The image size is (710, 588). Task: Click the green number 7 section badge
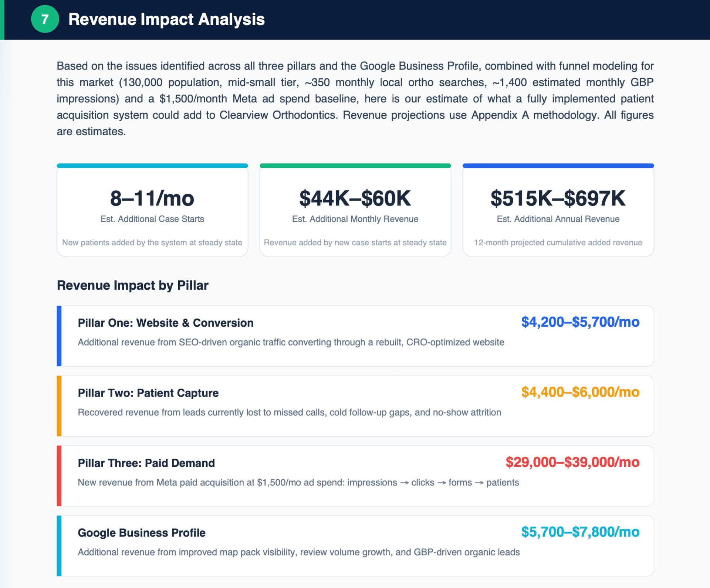45,19
